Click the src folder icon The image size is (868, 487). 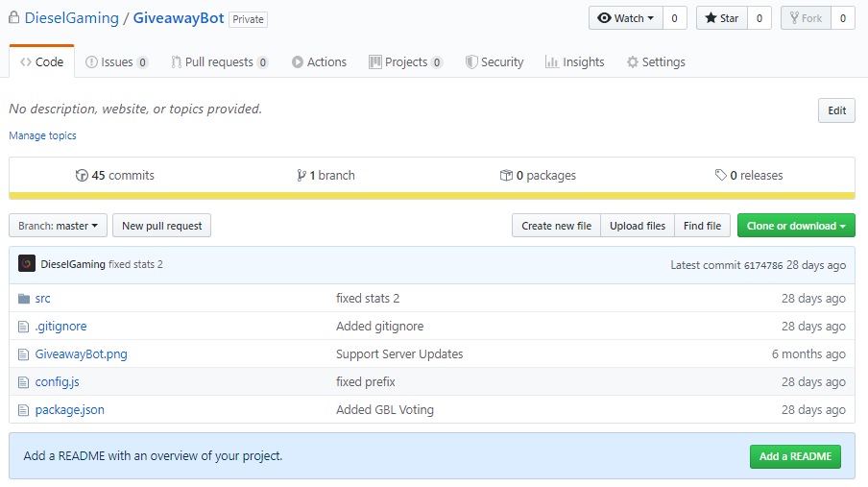coord(24,299)
